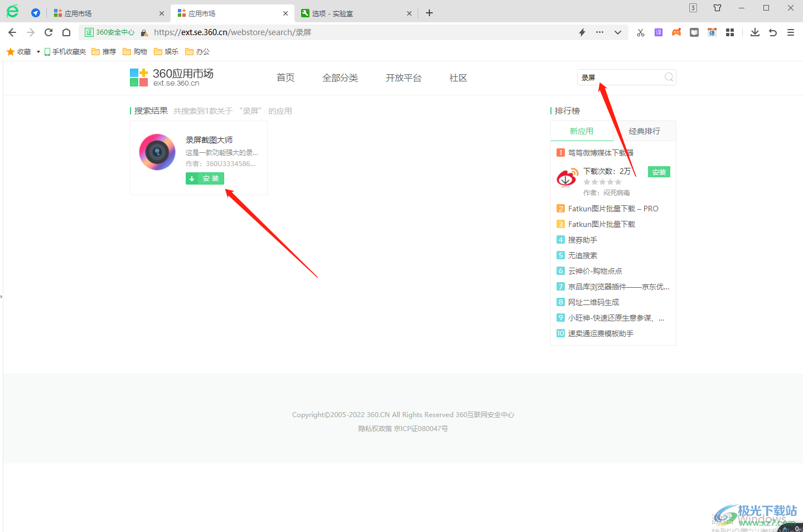Viewport: 803px width, 532px height.
Task: Open 手机收藏夹 bookmark
Action: 65,52
